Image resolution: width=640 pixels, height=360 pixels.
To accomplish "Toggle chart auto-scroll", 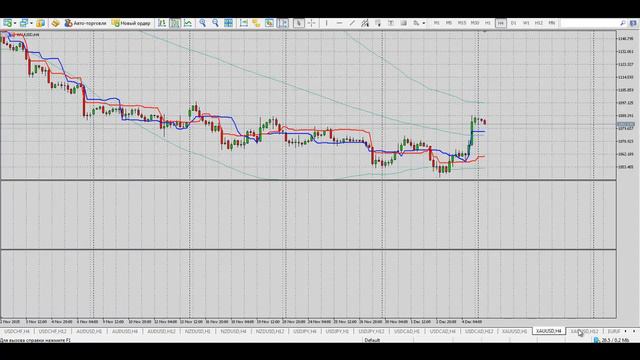I will [244, 23].
